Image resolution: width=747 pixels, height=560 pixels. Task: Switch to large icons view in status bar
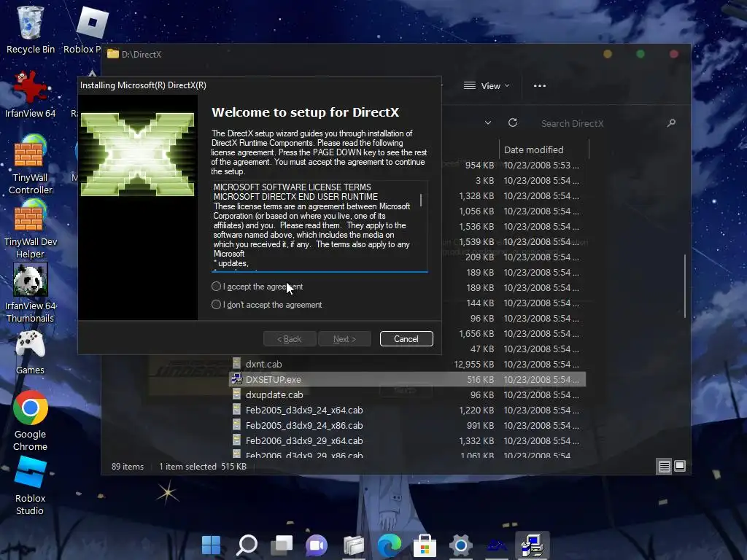tap(680, 466)
